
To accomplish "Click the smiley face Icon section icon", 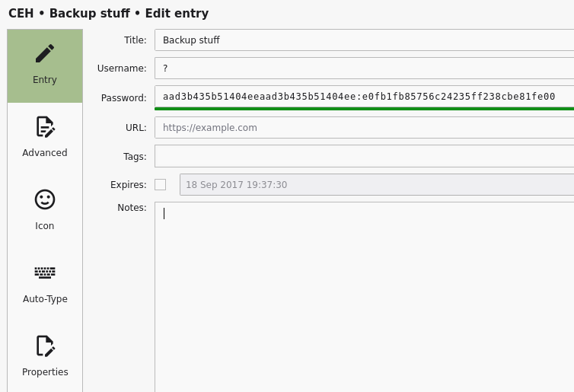I will [x=45, y=199].
